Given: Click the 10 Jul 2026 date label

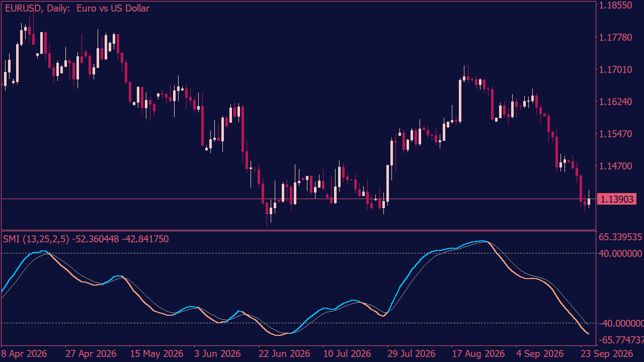Looking at the screenshot, I should point(347,353).
